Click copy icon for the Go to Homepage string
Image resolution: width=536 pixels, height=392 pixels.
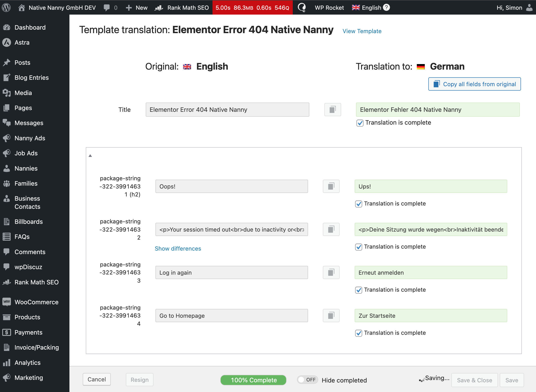point(331,316)
